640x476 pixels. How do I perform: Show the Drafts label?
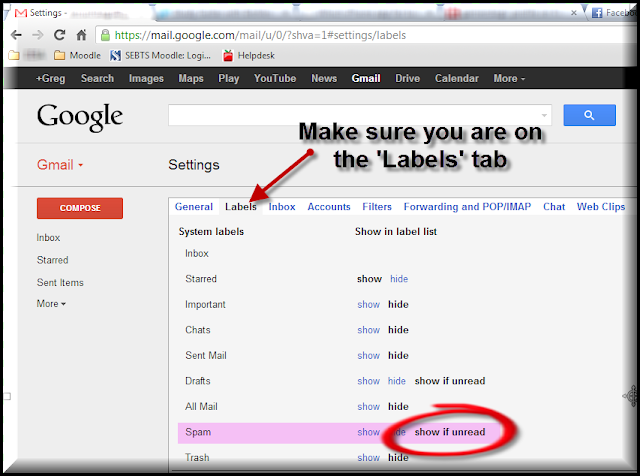tap(369, 381)
